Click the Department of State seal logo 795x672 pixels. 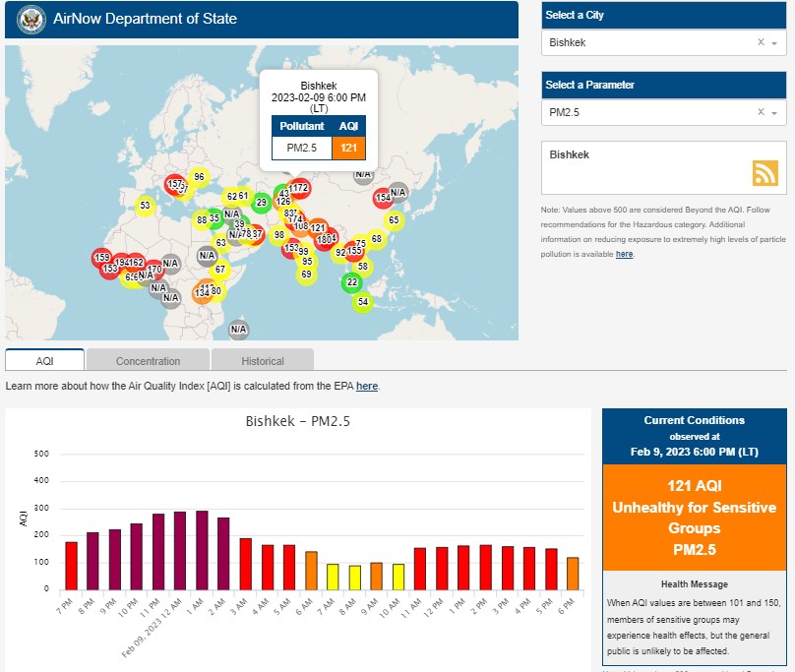tap(31, 19)
